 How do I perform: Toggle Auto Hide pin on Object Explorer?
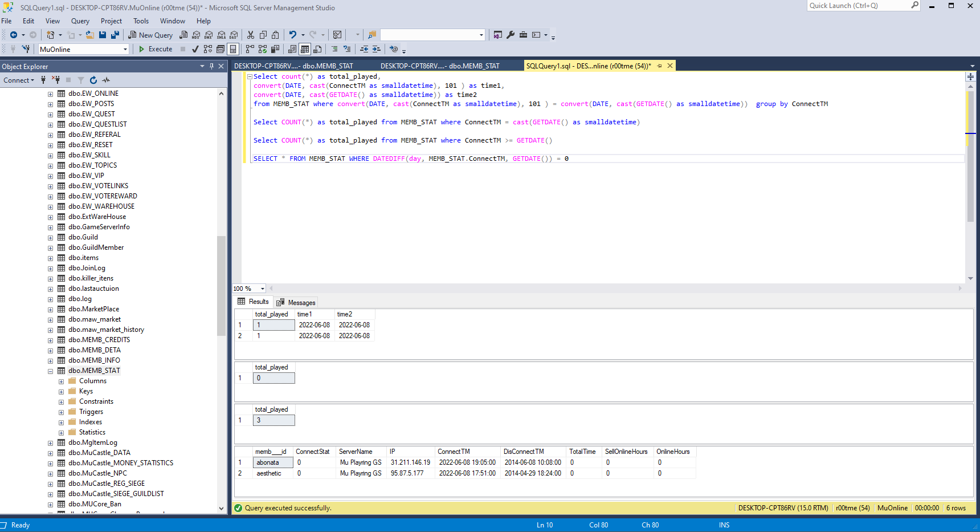(211, 66)
